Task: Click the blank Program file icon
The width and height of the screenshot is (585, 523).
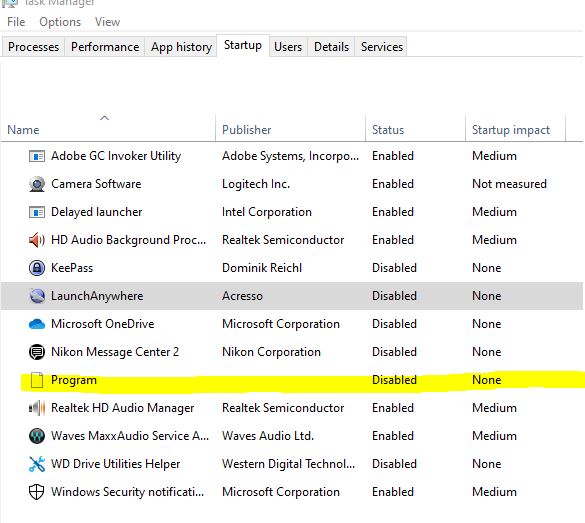Action: tap(37, 380)
